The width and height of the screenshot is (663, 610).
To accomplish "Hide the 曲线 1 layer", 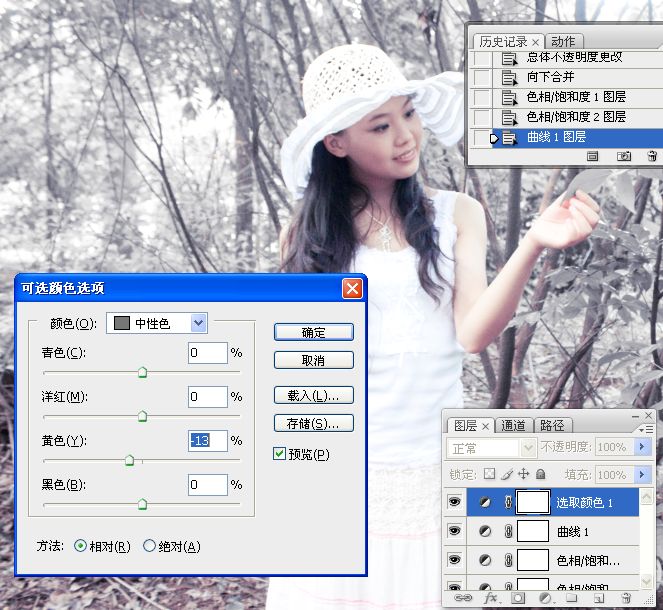I will point(455,531).
